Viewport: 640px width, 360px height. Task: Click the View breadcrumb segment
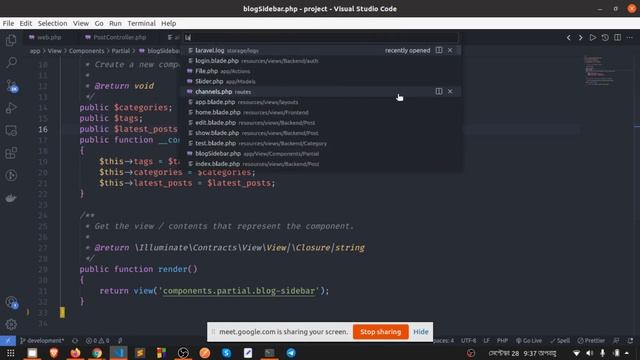coord(54,51)
